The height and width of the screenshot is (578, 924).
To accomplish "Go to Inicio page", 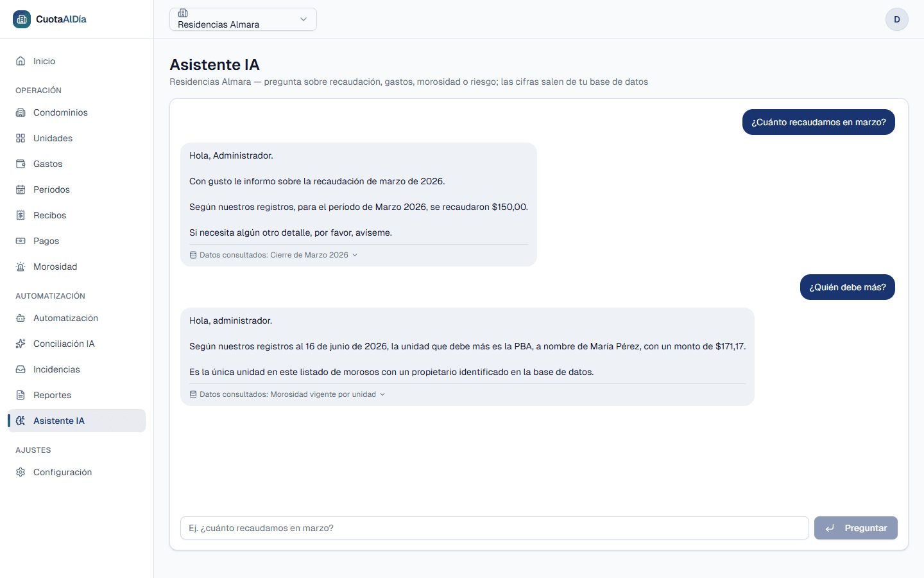I will click(77, 61).
